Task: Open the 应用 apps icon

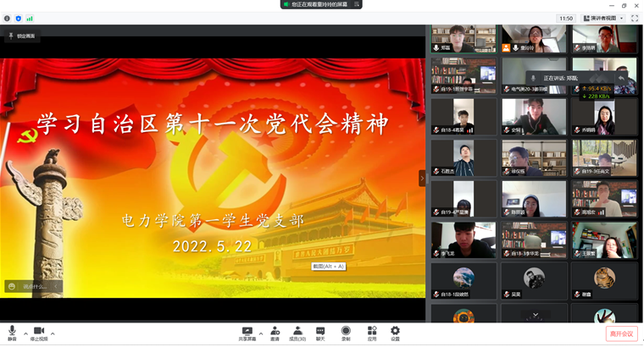Action: (372, 333)
